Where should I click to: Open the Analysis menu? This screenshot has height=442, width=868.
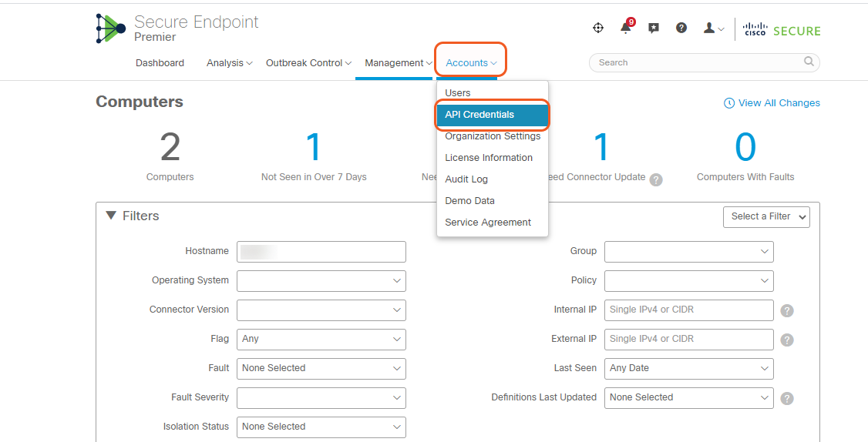[229, 63]
